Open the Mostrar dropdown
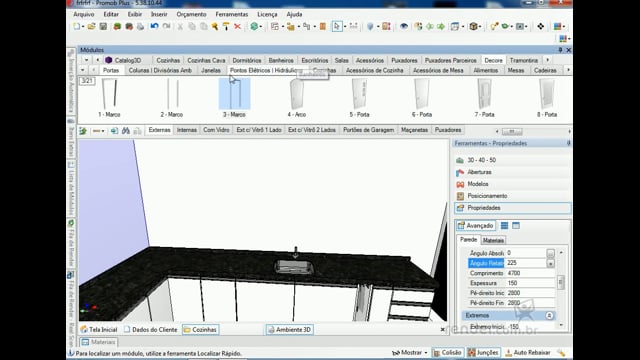 (x=409, y=352)
